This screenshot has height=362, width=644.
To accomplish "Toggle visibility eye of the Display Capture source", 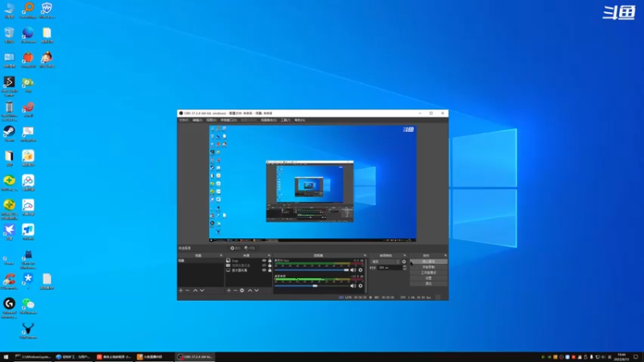I will tap(264, 270).
